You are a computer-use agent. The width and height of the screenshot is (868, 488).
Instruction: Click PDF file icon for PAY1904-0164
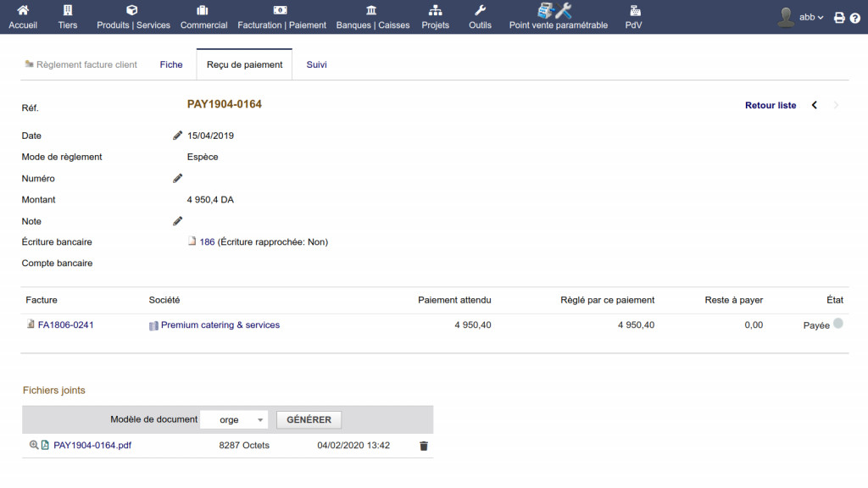[x=45, y=445]
